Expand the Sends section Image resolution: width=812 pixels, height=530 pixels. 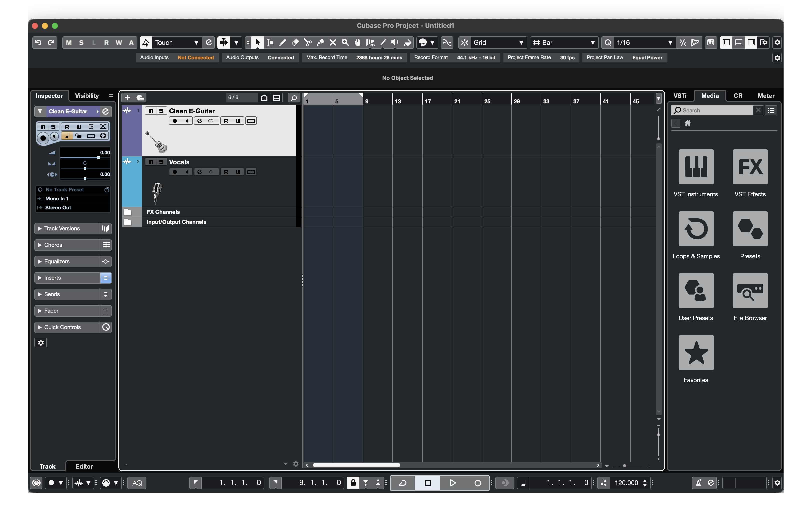(67, 294)
